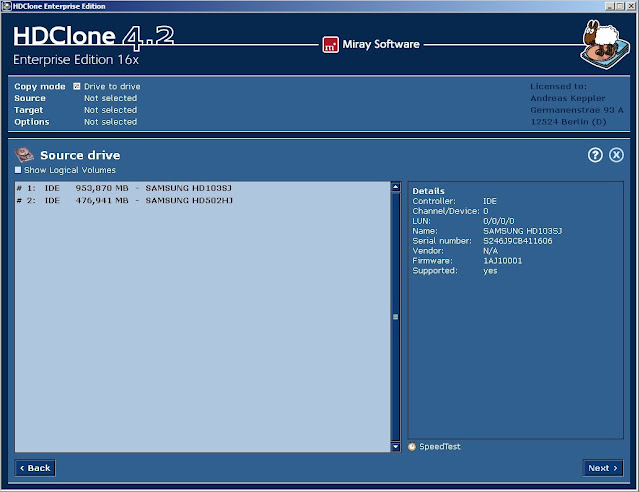Enable Show Logical Volumes checkbox
The height and width of the screenshot is (492, 640).
click(x=18, y=170)
